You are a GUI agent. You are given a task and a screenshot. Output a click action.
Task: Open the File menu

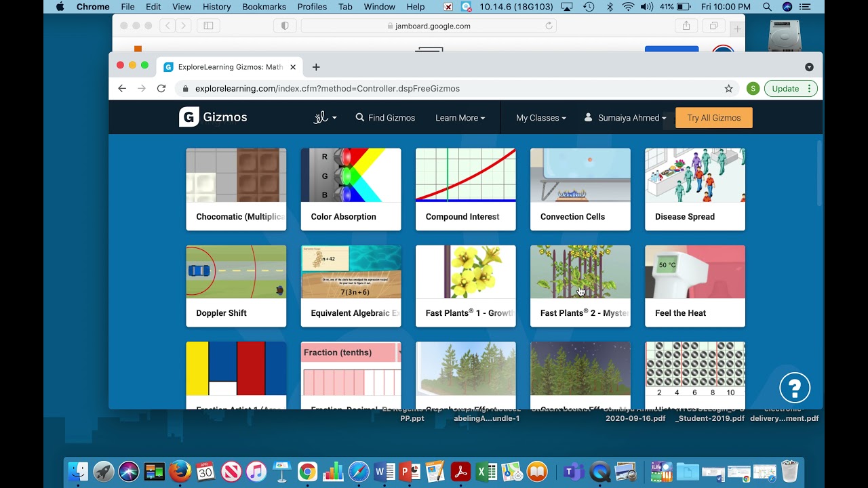point(127,7)
